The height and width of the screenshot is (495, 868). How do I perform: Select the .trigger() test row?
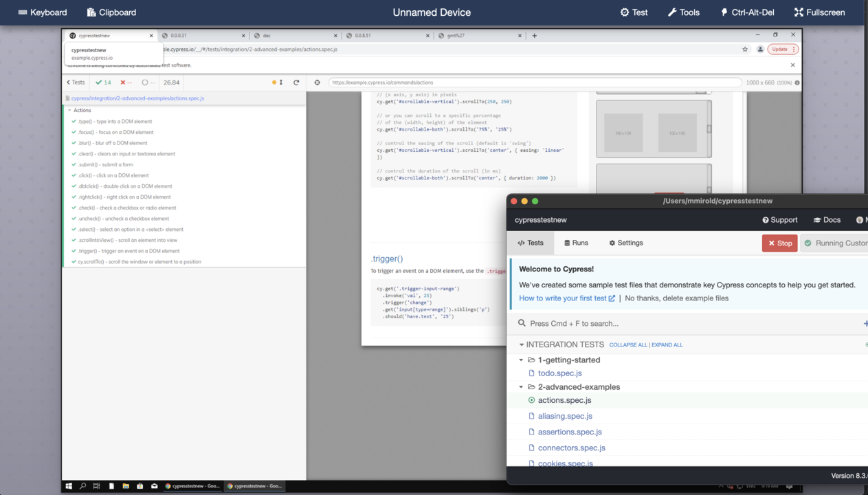pos(184,251)
